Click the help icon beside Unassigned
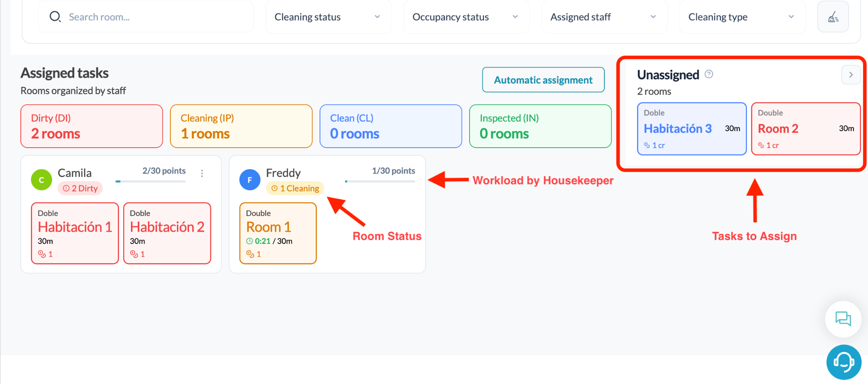Image resolution: width=868 pixels, height=384 pixels. point(709,74)
